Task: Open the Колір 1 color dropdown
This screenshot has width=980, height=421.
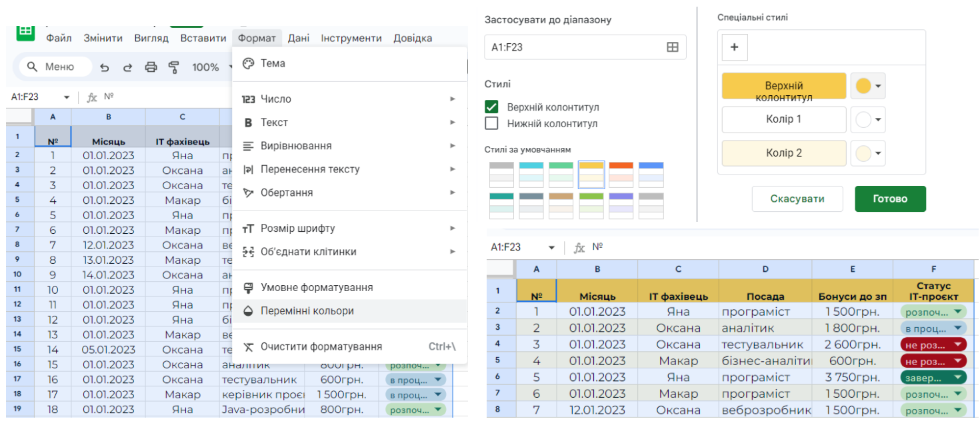Action: (868, 120)
